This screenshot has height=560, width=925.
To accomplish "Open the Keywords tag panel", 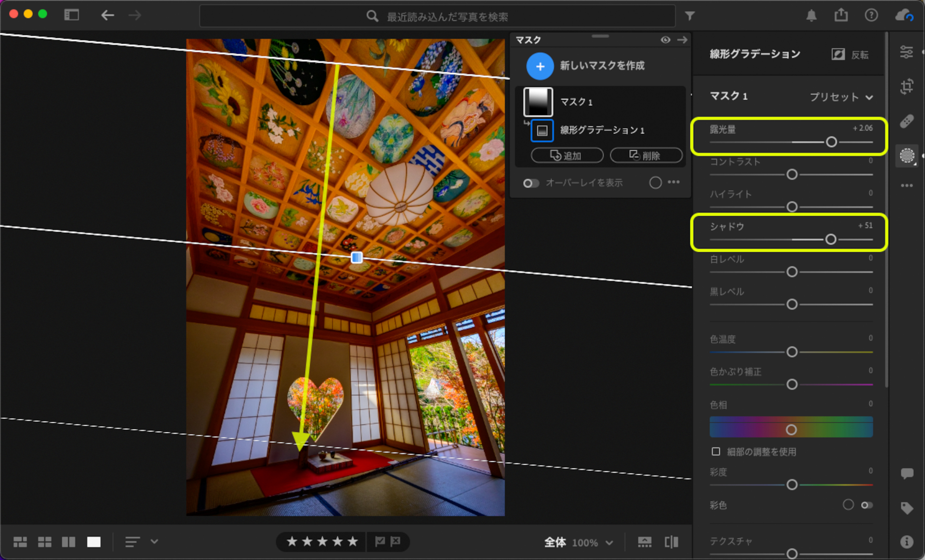I will (x=907, y=508).
